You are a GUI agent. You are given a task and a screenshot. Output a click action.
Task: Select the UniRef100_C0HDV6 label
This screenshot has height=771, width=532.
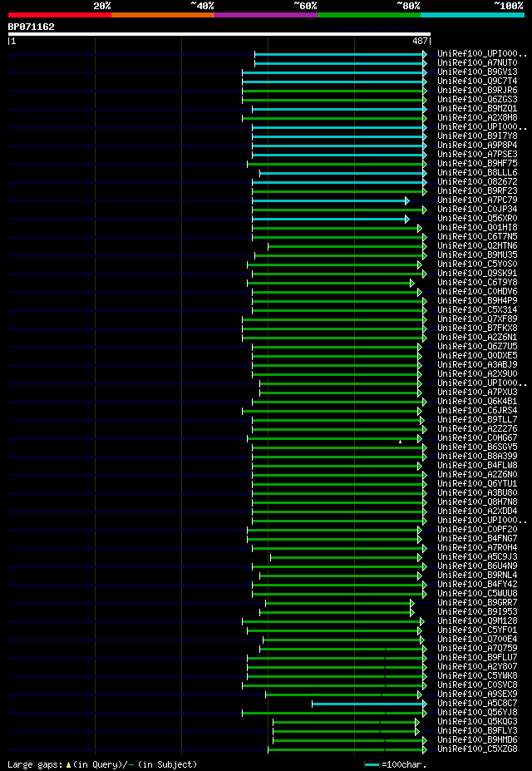[477, 292]
